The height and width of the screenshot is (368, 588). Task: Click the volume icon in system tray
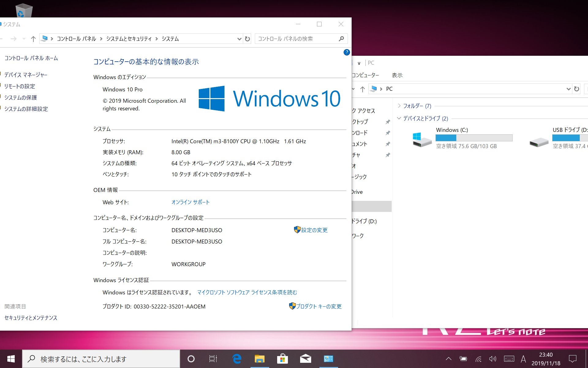coord(492,359)
